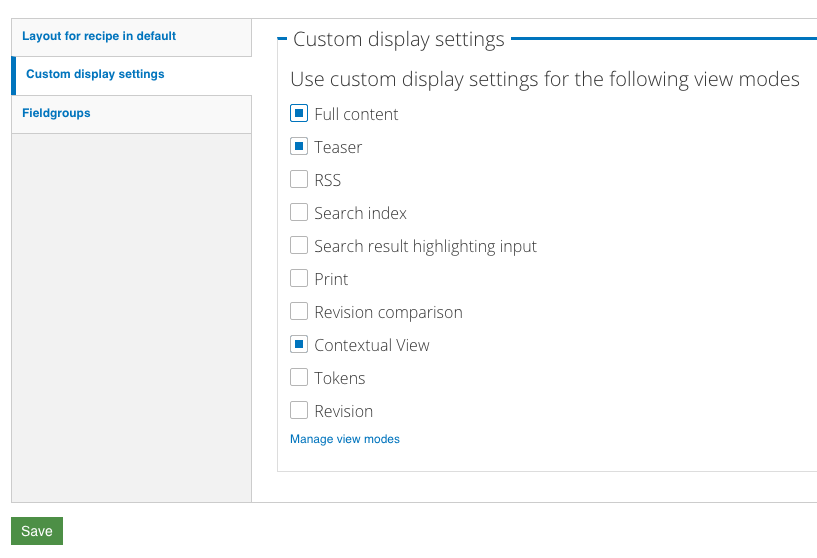Select the Tokens checkbox
Viewport: 817px width, 558px height.
click(x=299, y=378)
